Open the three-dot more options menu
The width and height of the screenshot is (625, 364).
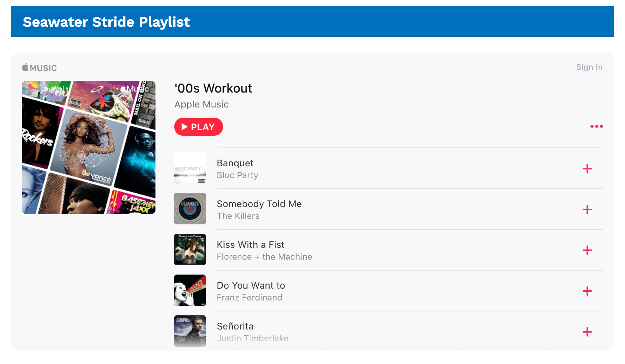(x=596, y=126)
